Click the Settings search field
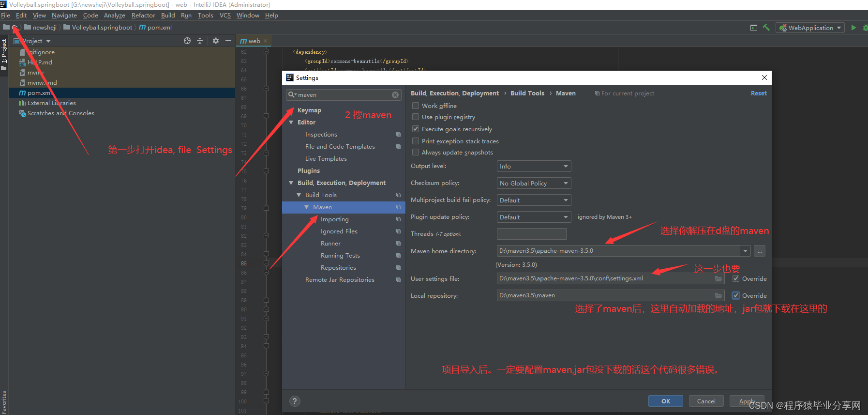This screenshot has width=868, height=415. pyautogui.click(x=344, y=95)
